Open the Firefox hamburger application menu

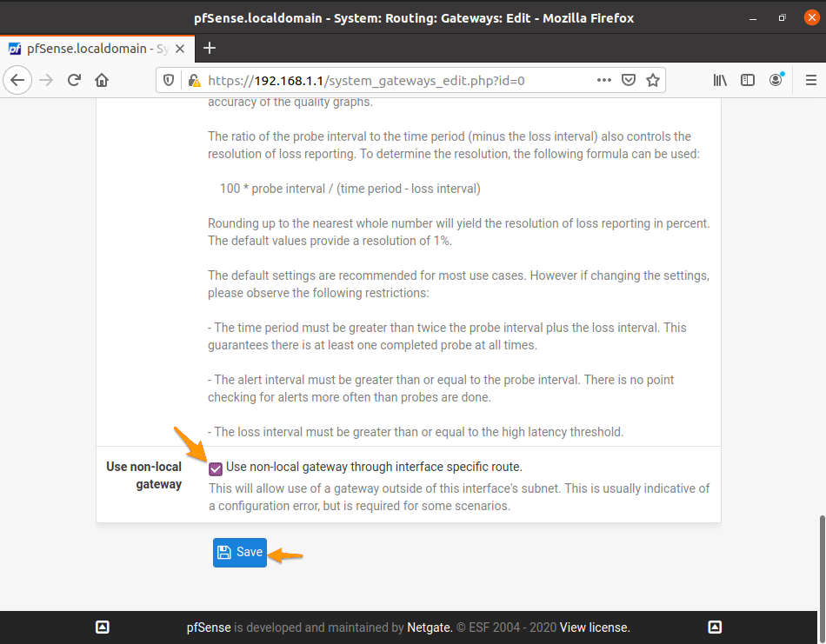(x=810, y=81)
